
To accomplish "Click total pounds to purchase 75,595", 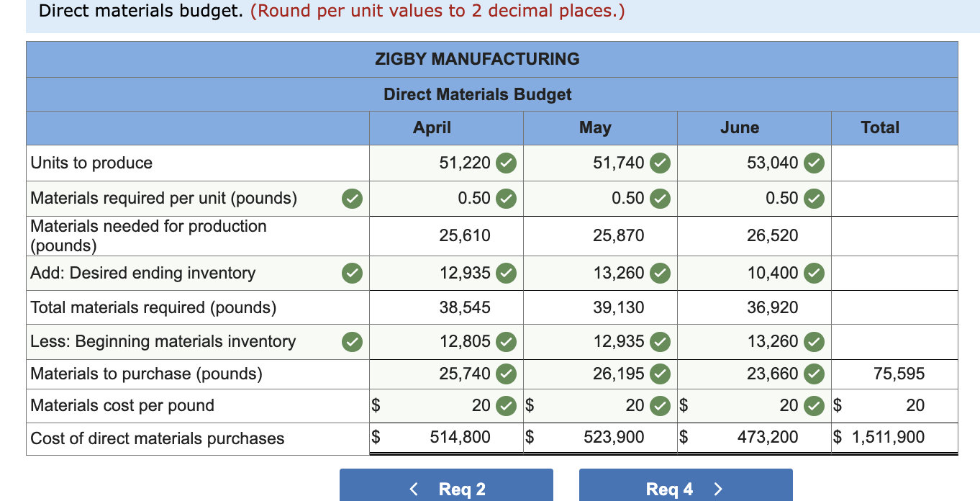I will point(899,374).
